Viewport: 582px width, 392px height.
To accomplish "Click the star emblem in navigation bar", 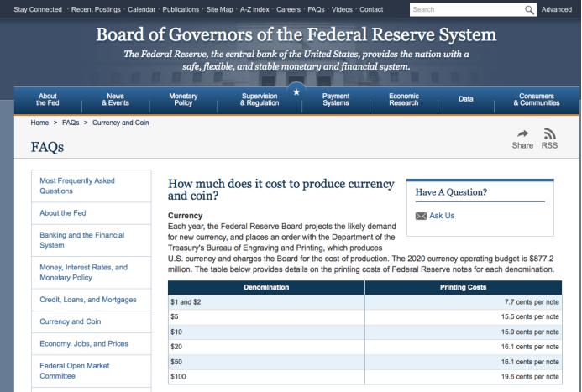I will (x=296, y=92).
